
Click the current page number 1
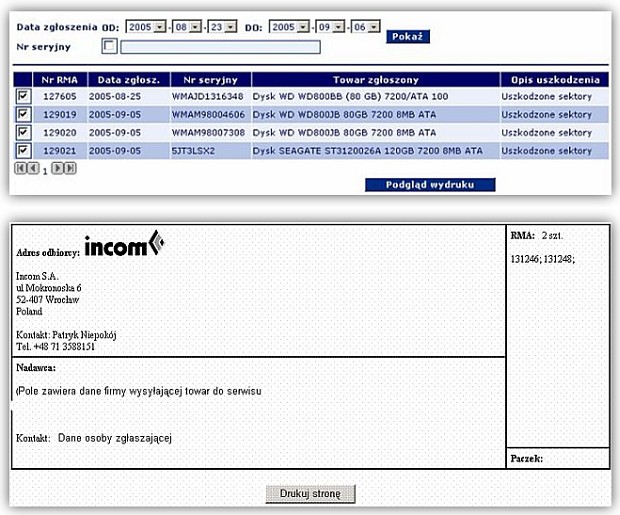(45, 171)
